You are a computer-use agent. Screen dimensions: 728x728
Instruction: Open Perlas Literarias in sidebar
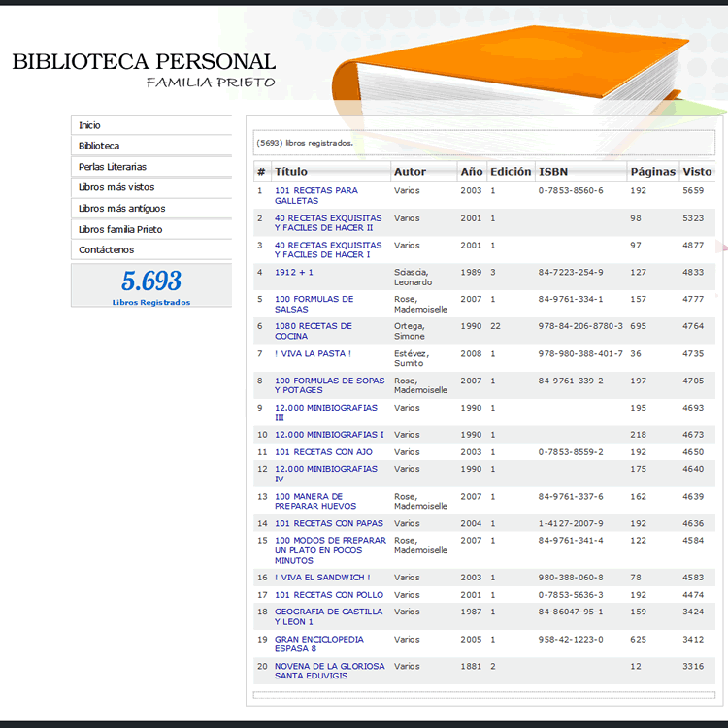113,167
